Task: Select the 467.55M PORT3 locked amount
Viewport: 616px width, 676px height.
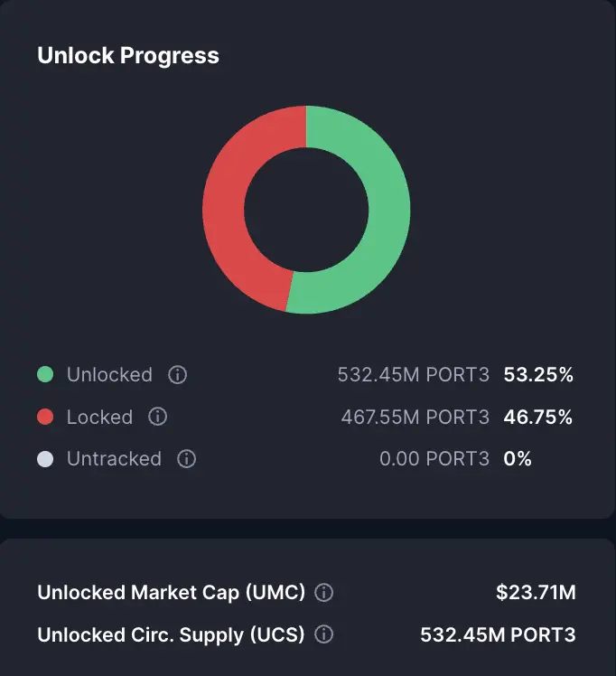Action: coord(415,417)
